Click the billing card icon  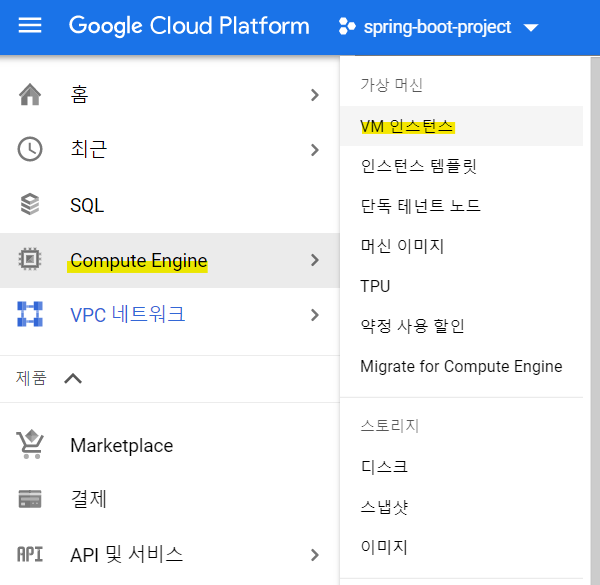pyautogui.click(x=30, y=499)
